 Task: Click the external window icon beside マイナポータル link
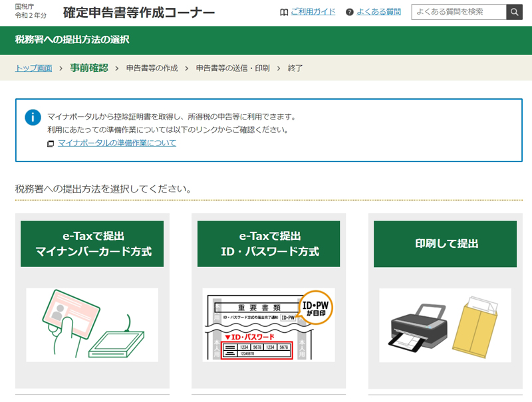(x=51, y=144)
